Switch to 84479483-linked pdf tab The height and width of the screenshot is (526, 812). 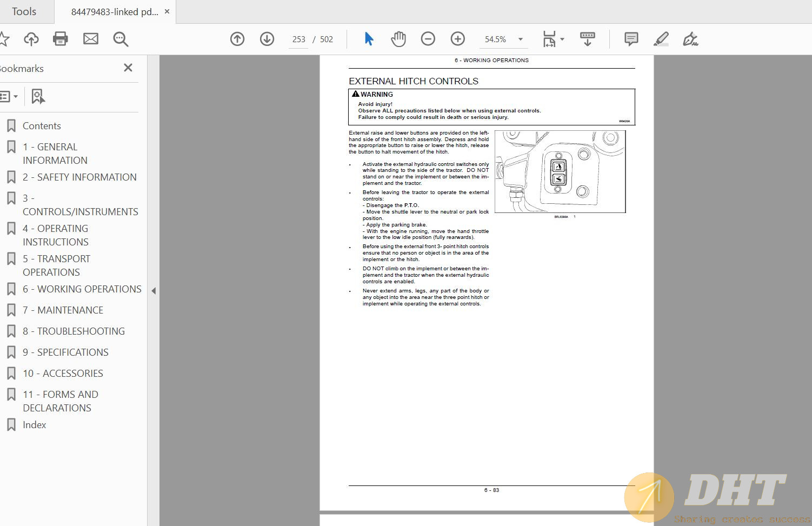115,11
